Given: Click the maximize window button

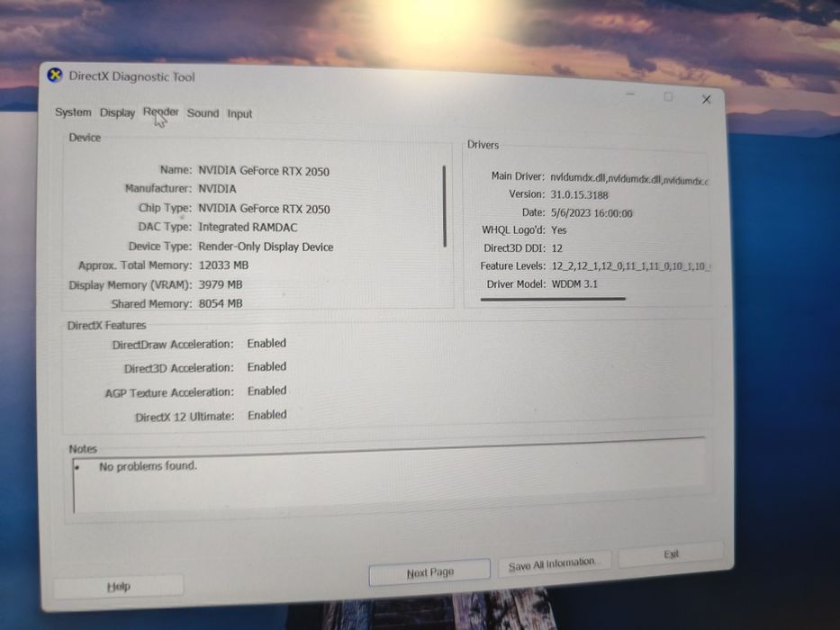Looking at the screenshot, I should [x=668, y=97].
